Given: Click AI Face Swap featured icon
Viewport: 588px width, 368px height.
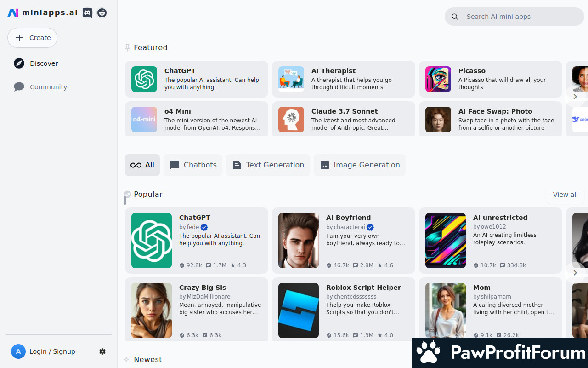Looking at the screenshot, I should [x=438, y=120].
